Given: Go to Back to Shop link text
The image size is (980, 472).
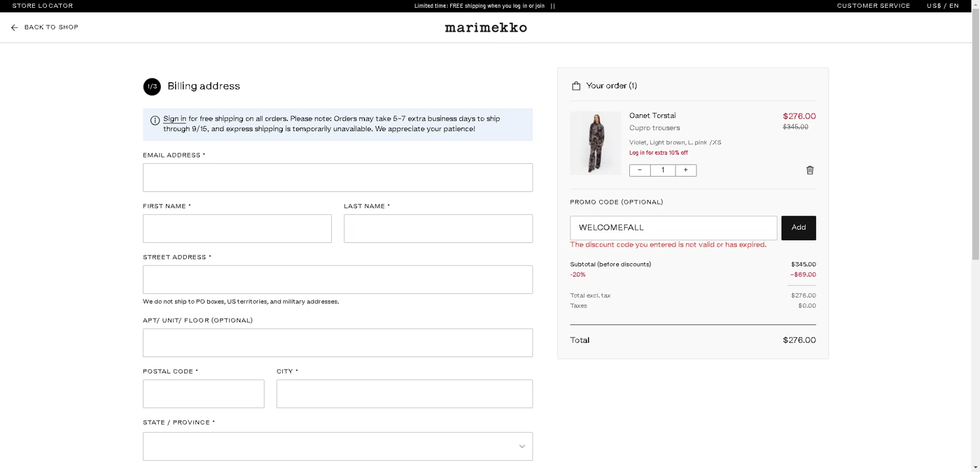Looking at the screenshot, I should (51, 27).
